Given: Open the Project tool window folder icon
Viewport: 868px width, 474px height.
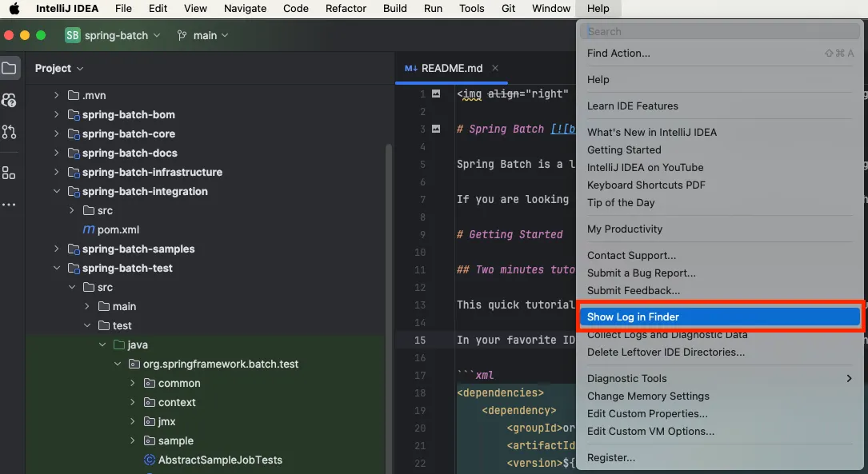Looking at the screenshot, I should point(9,68).
